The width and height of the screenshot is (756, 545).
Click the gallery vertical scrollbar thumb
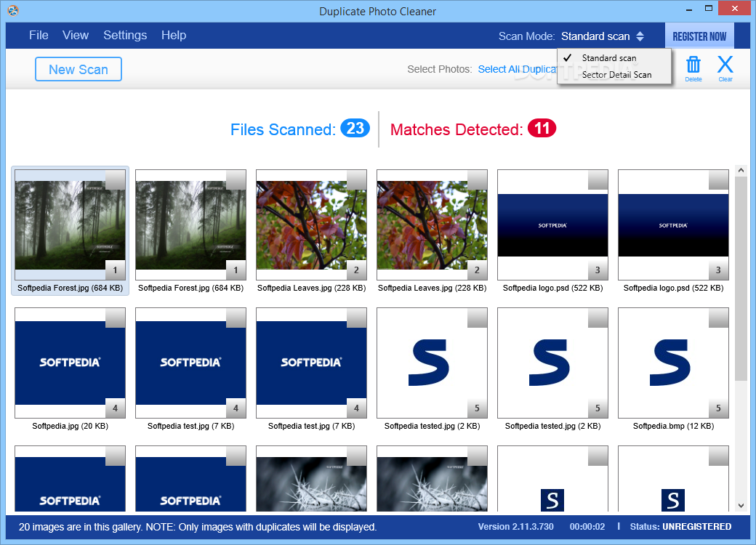point(741,278)
